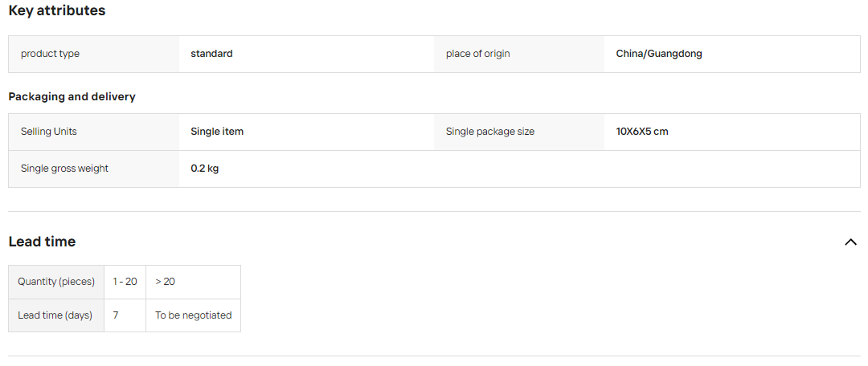Screen dimensions: 868x366
Task: Click the Key attributes heading
Action: point(57,10)
